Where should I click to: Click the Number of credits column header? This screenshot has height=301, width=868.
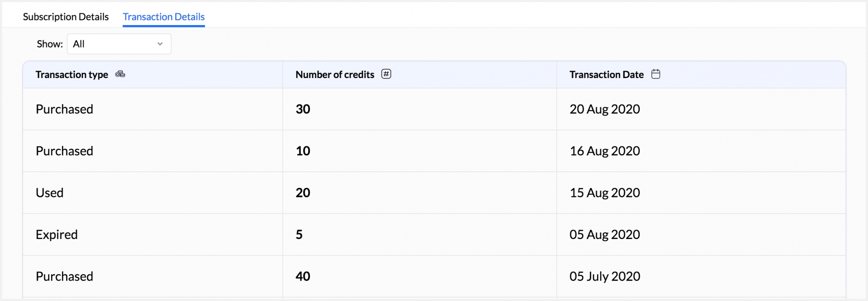point(335,75)
